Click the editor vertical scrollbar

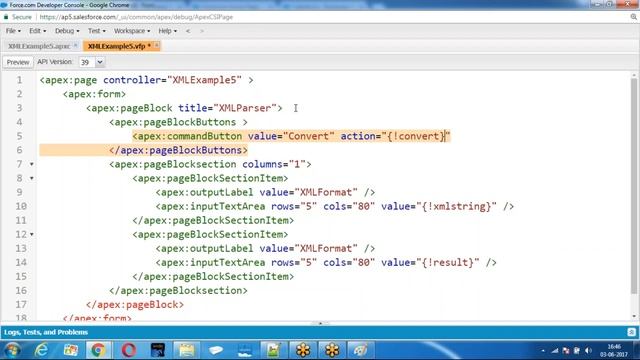[x=634, y=186]
